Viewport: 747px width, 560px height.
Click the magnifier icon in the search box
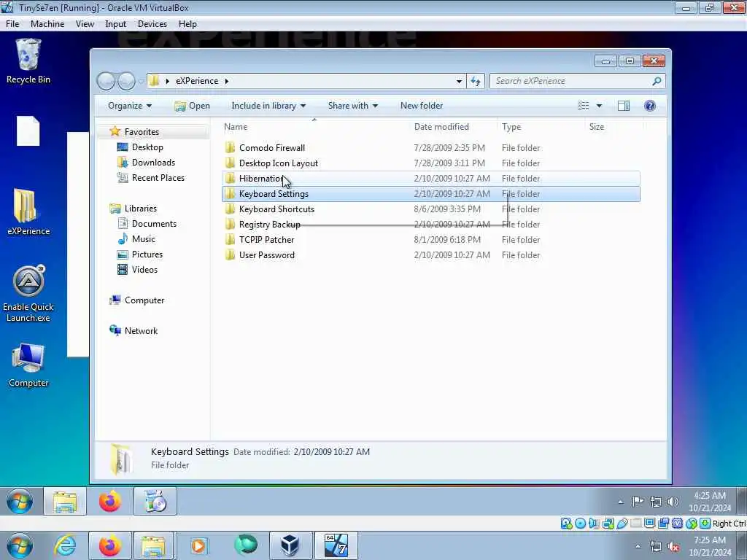[657, 81]
